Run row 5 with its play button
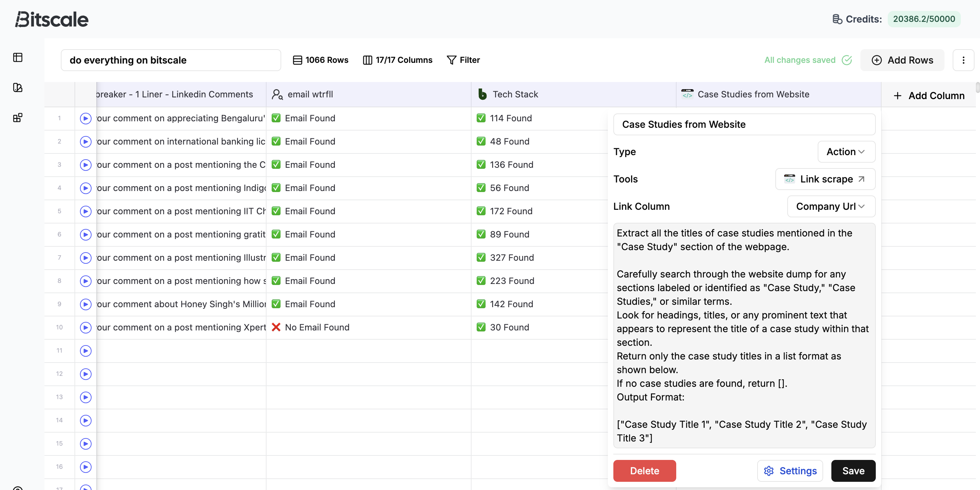This screenshot has width=980, height=490. pos(86,212)
